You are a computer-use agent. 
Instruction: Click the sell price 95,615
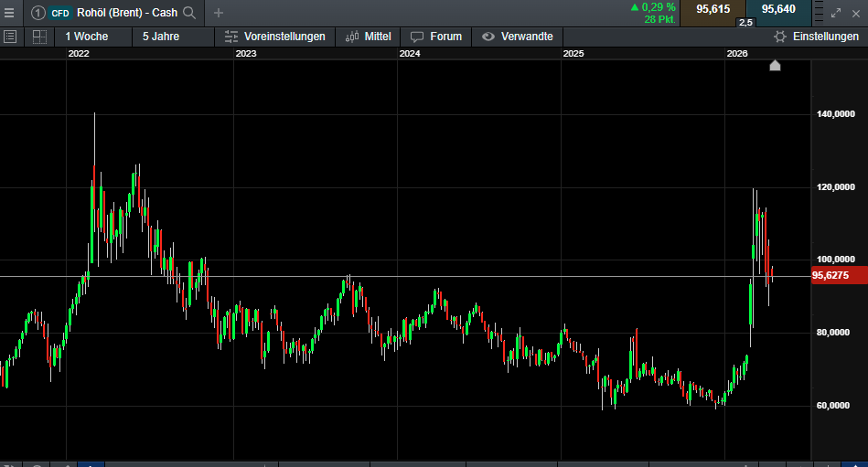[713, 9]
